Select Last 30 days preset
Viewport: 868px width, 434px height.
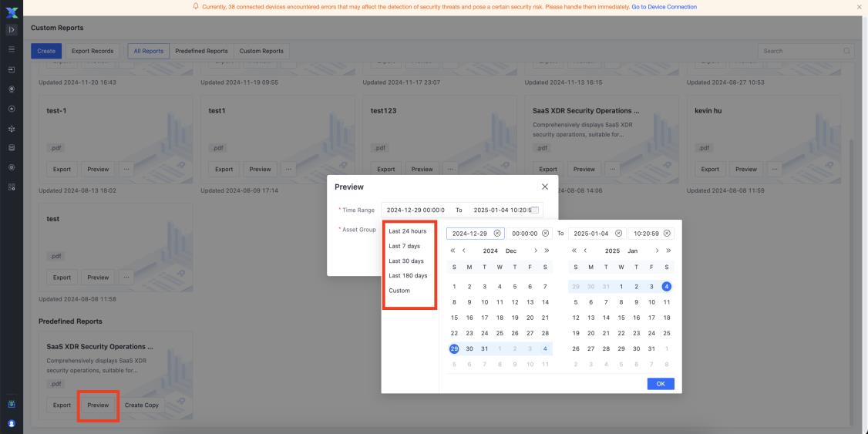pos(405,261)
